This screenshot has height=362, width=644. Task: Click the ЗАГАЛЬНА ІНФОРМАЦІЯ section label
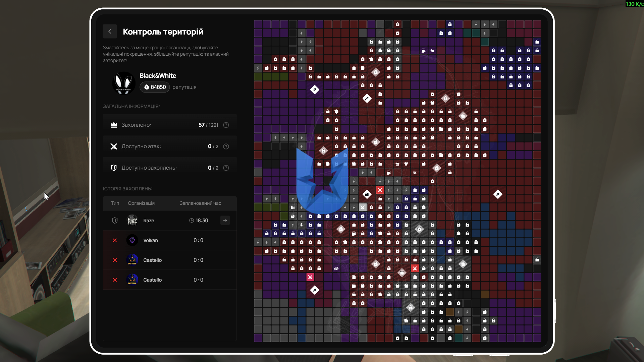click(x=131, y=106)
